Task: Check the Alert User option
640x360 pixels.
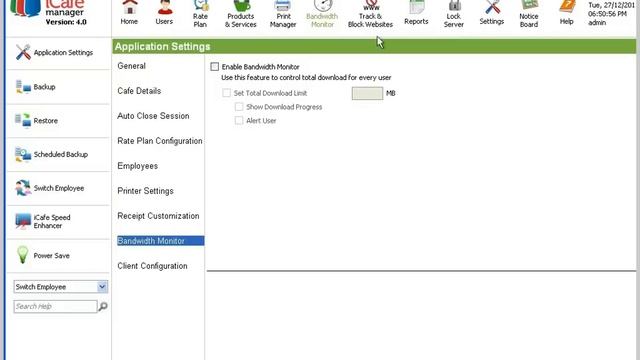Action: click(239, 120)
